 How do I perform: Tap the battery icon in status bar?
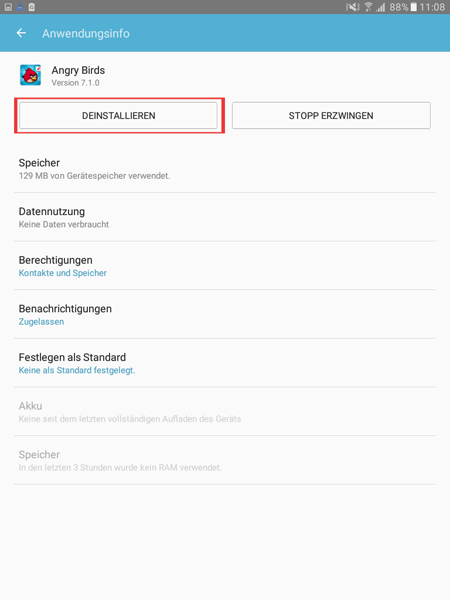pyautogui.click(x=414, y=7)
